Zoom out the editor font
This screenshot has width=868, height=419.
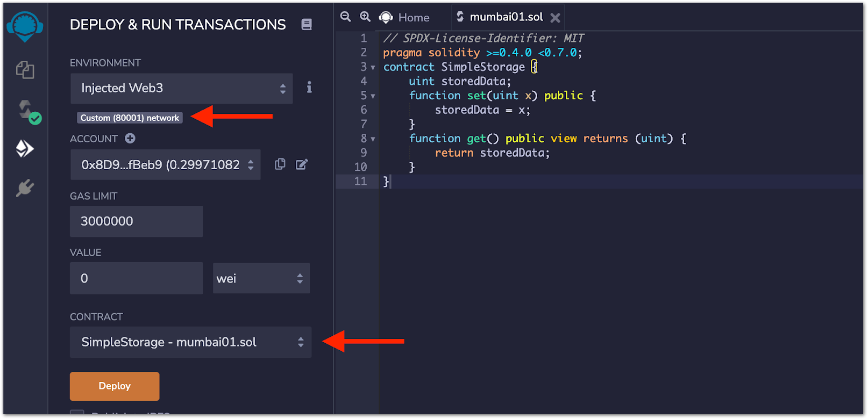click(x=346, y=17)
